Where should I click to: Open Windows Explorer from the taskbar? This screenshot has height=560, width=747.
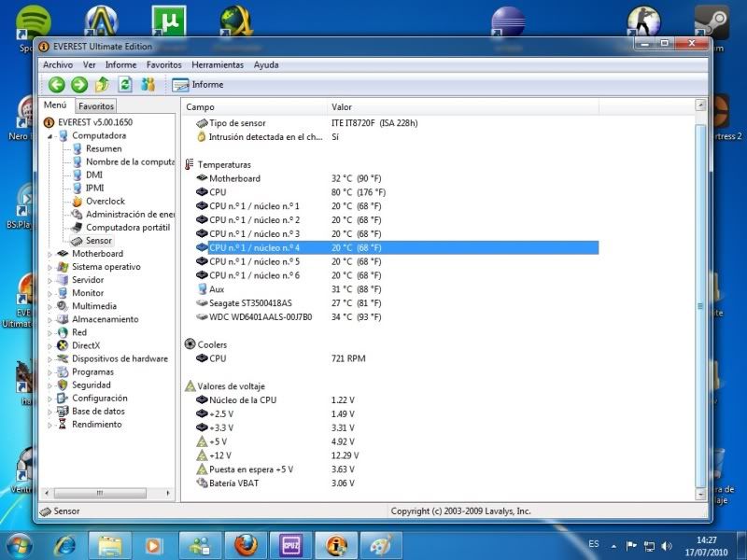click(x=109, y=546)
